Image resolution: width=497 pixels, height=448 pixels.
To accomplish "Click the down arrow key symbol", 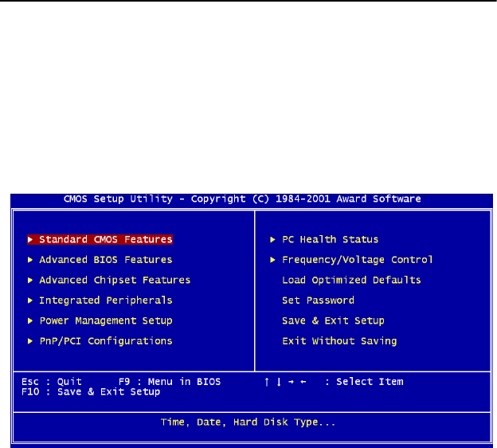I will tap(279, 382).
